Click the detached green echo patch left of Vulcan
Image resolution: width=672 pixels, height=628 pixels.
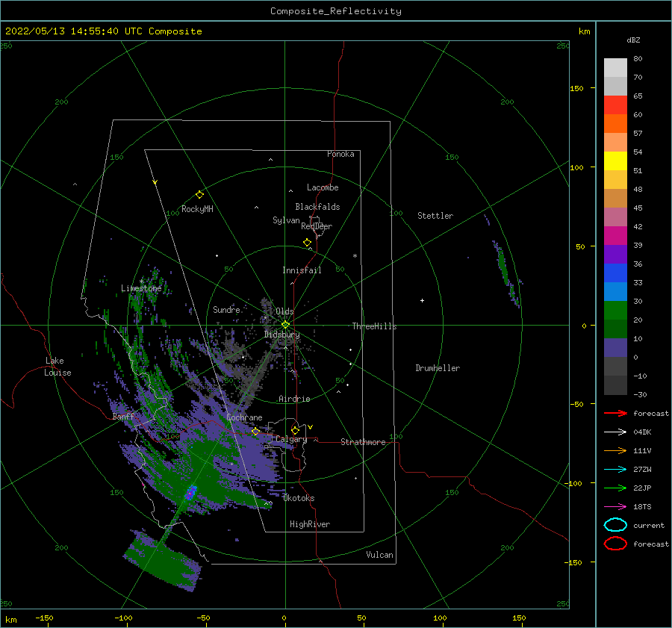click(x=163, y=561)
